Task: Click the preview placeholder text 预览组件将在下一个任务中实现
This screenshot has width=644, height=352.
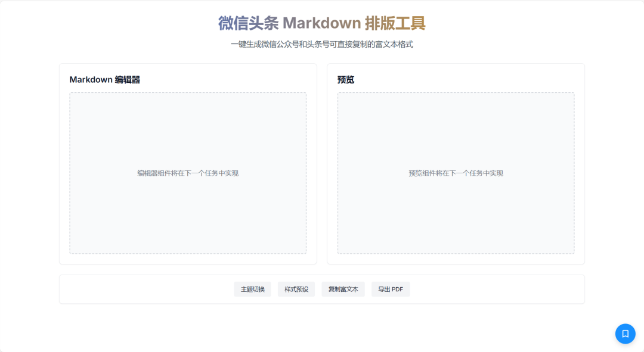Action: click(456, 173)
